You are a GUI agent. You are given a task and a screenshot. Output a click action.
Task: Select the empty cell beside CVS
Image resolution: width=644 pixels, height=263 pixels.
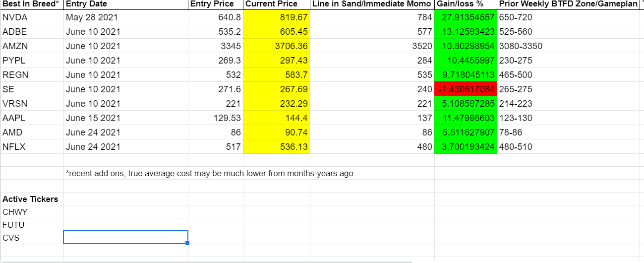pos(126,237)
